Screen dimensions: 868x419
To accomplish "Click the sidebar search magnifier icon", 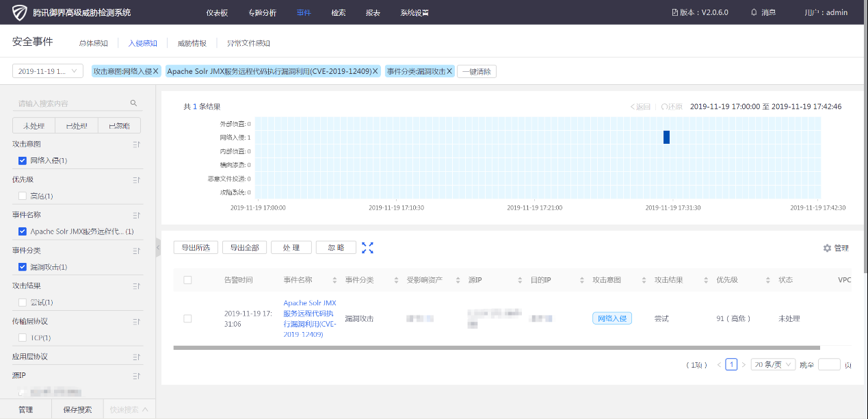I will click(134, 103).
